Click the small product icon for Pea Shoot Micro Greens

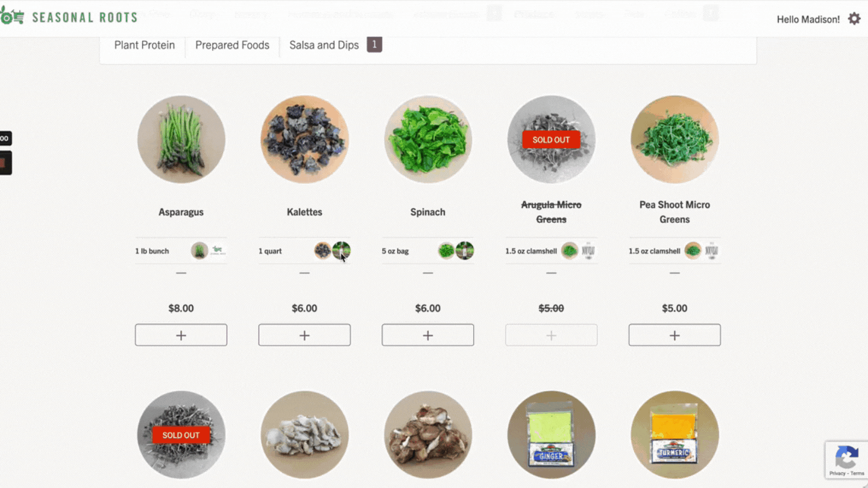point(693,251)
